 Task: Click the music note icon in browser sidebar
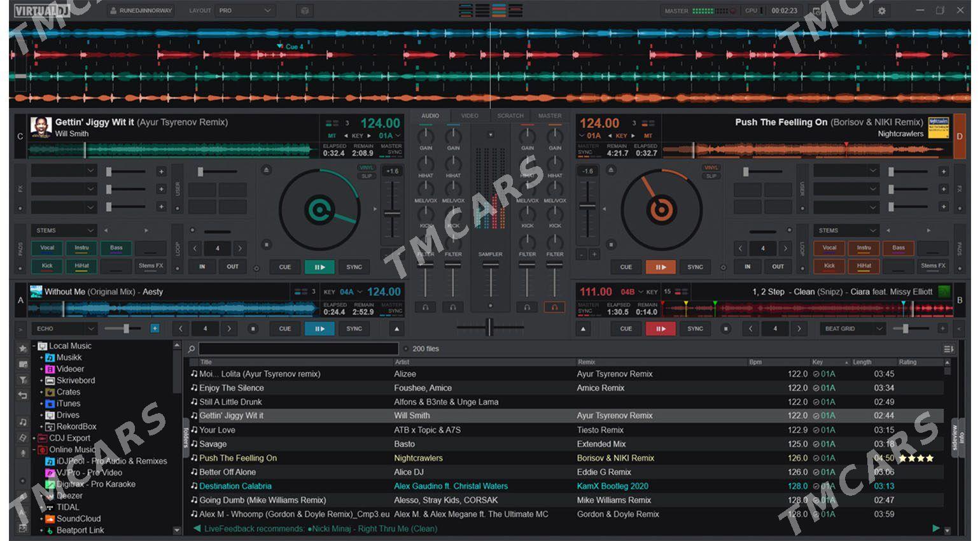click(23, 422)
